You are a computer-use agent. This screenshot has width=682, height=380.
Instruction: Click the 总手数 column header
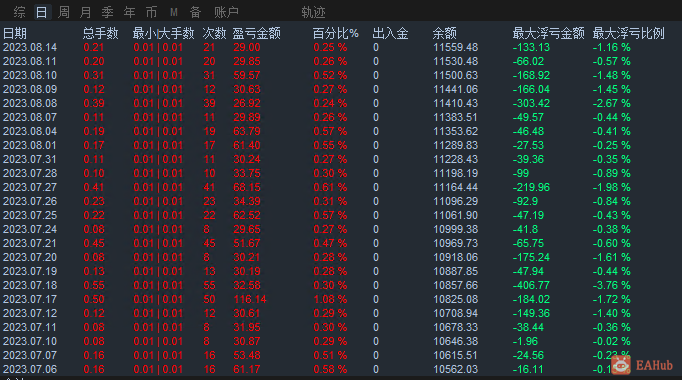coord(100,33)
